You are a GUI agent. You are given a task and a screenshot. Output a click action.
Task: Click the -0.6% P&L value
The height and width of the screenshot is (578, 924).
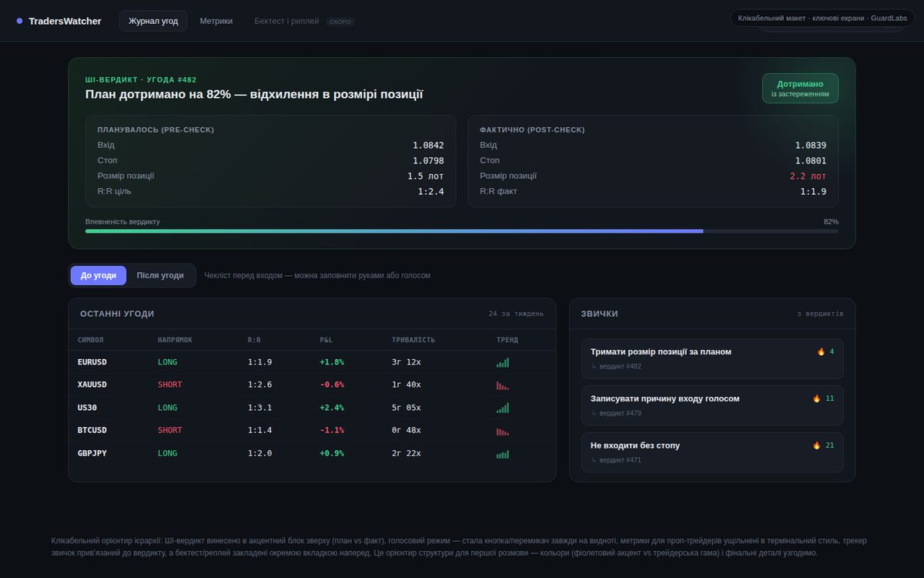click(332, 385)
